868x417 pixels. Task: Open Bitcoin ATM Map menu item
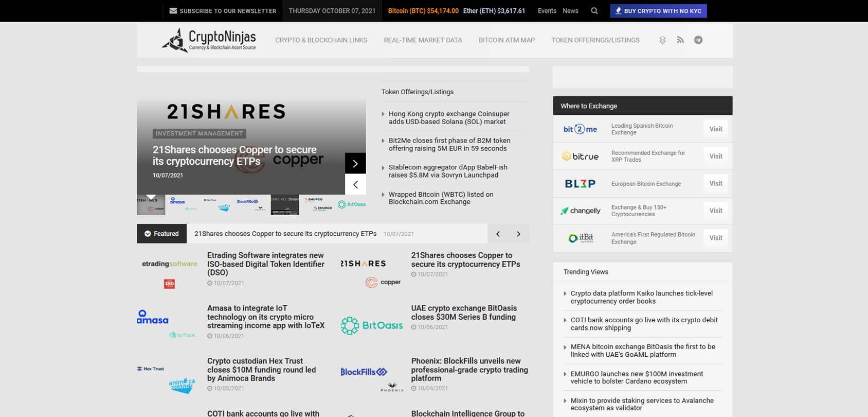(x=507, y=40)
